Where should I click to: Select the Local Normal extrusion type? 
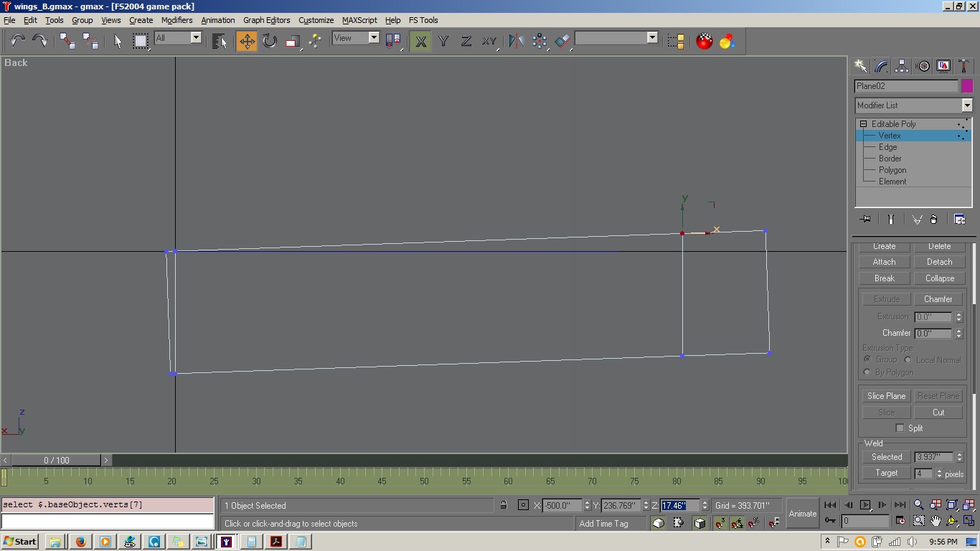click(x=908, y=359)
